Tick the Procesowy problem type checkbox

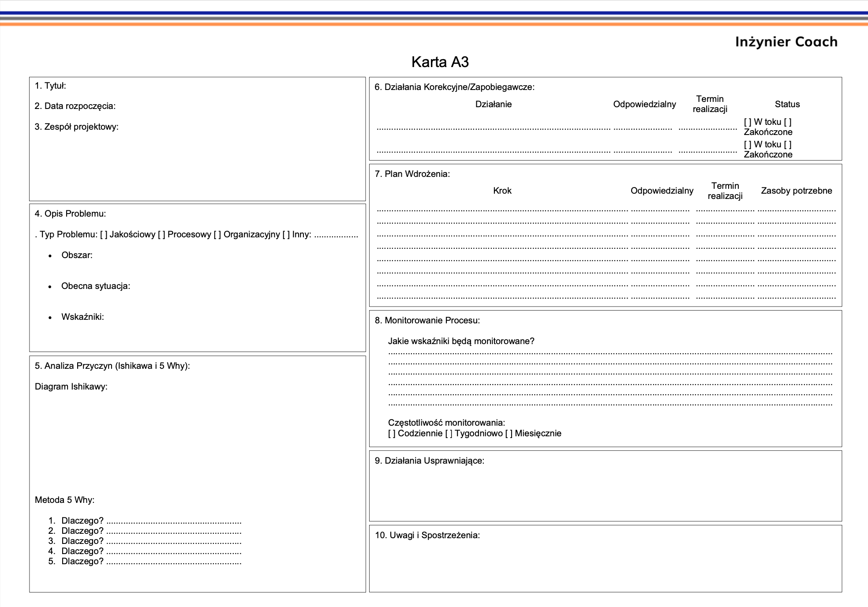point(161,235)
